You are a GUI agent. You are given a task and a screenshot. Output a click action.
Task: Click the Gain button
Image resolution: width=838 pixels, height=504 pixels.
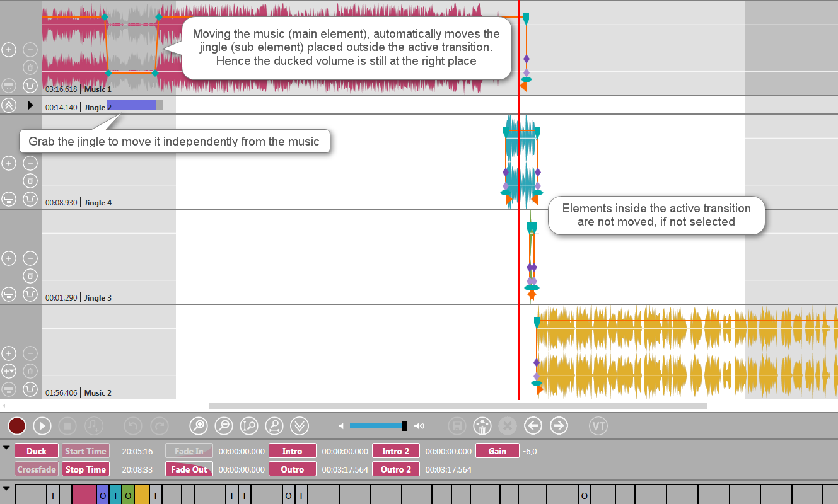[497, 451]
